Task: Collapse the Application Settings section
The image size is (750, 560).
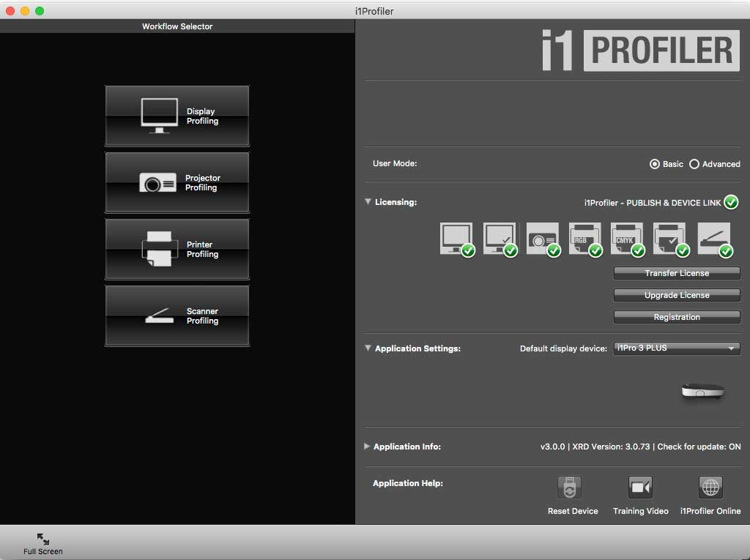Action: pyautogui.click(x=368, y=348)
